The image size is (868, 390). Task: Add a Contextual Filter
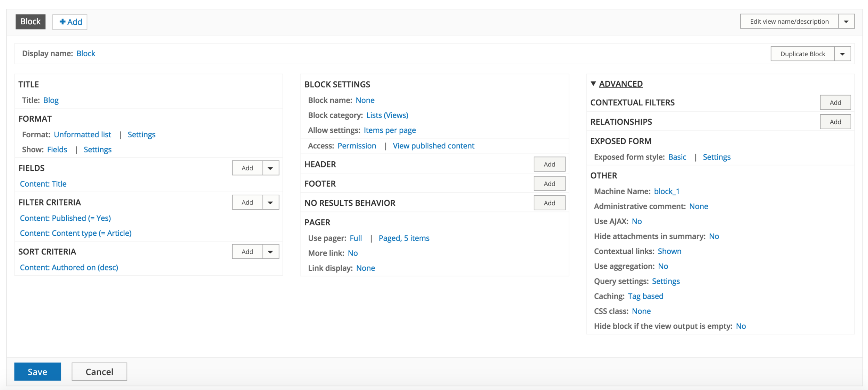(x=835, y=103)
